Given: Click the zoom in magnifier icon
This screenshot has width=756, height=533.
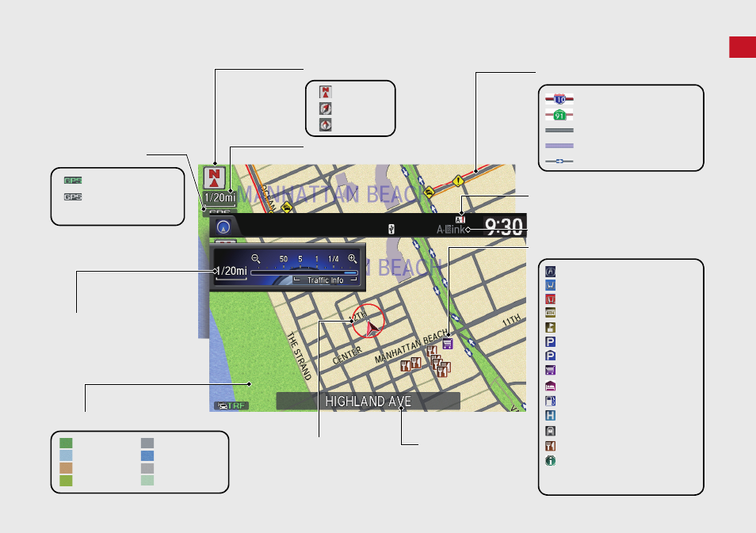Looking at the screenshot, I should 353,259.
